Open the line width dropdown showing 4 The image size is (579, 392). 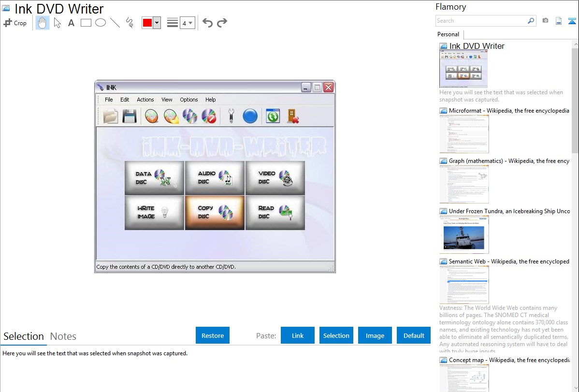[x=187, y=23]
